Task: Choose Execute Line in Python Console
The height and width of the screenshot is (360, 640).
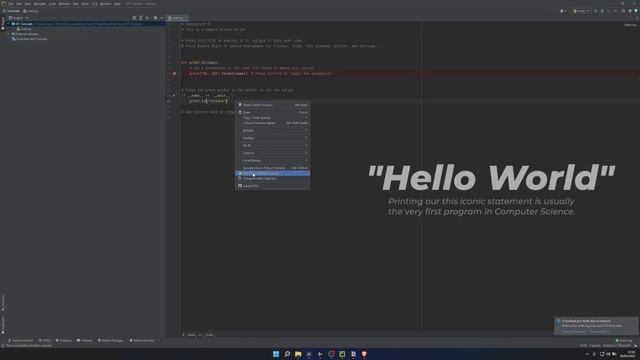Action: [272, 168]
